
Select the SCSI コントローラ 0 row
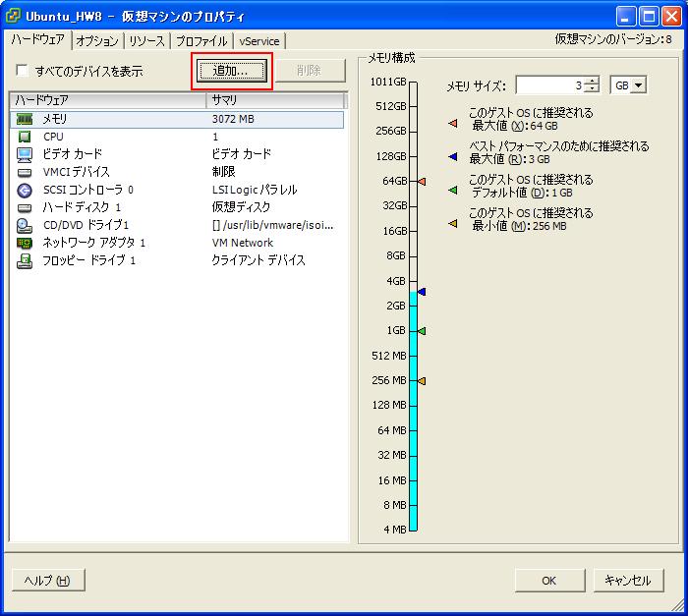click(x=177, y=190)
